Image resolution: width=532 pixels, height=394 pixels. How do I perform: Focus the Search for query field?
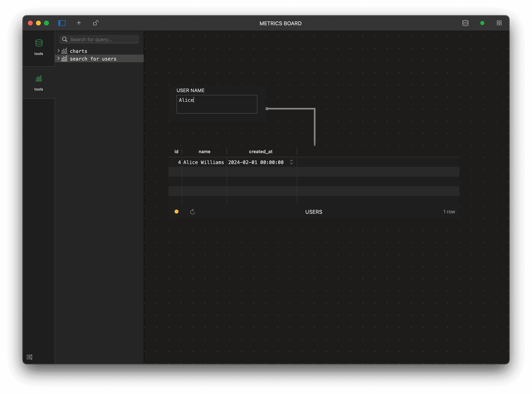tap(99, 39)
